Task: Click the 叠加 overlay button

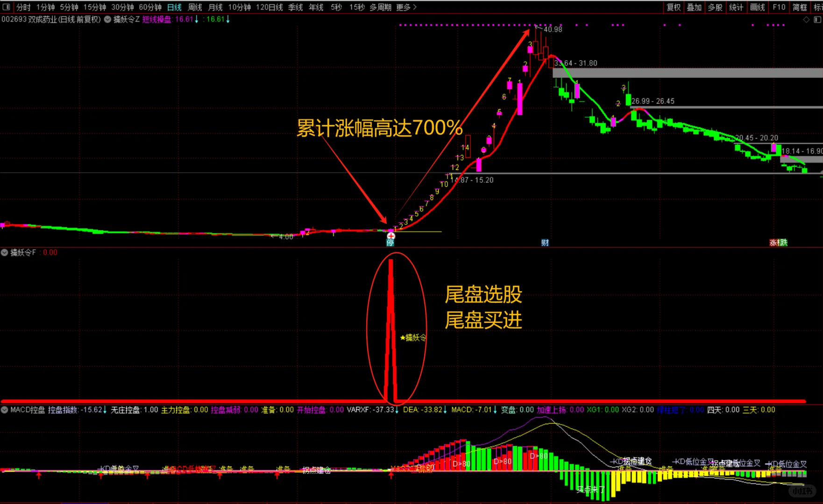Action: (x=694, y=7)
